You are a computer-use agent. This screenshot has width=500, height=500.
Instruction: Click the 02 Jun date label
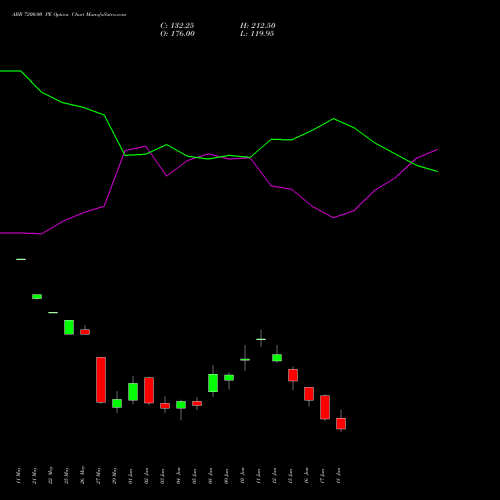147,476
